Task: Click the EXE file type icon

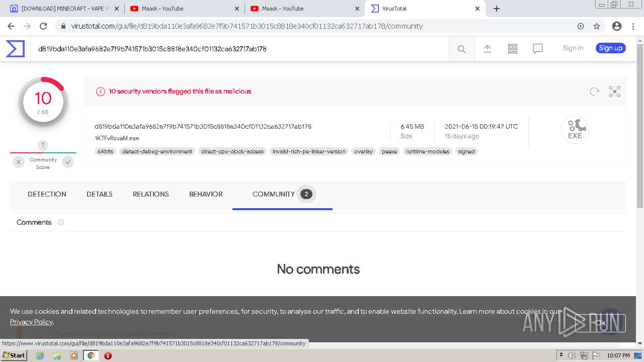Action: point(575,130)
